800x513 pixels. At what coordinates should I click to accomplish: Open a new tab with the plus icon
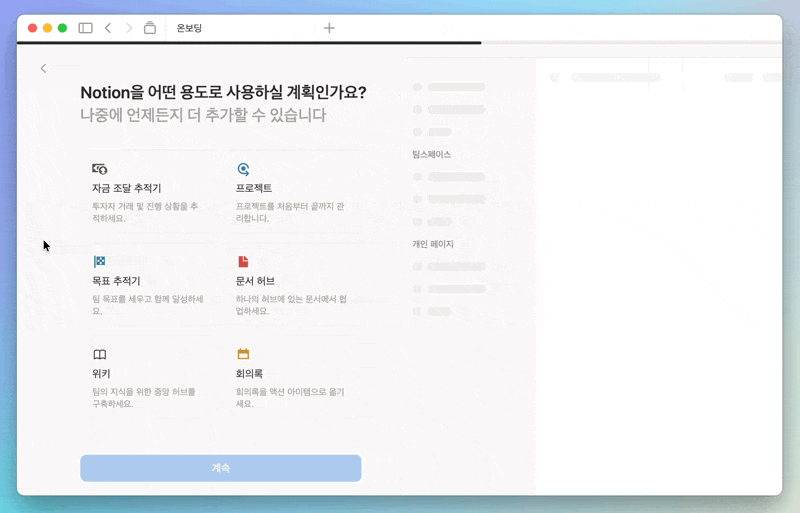pyautogui.click(x=329, y=28)
